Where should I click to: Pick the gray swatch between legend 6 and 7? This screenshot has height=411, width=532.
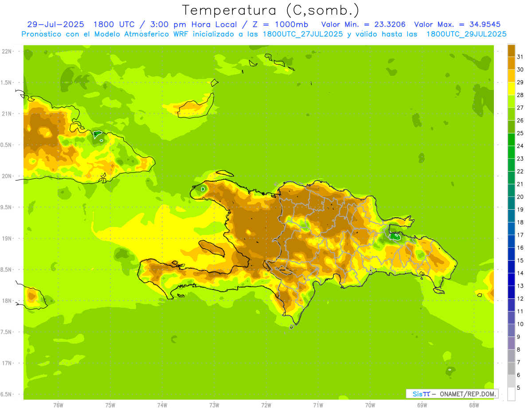pyautogui.click(x=511, y=368)
